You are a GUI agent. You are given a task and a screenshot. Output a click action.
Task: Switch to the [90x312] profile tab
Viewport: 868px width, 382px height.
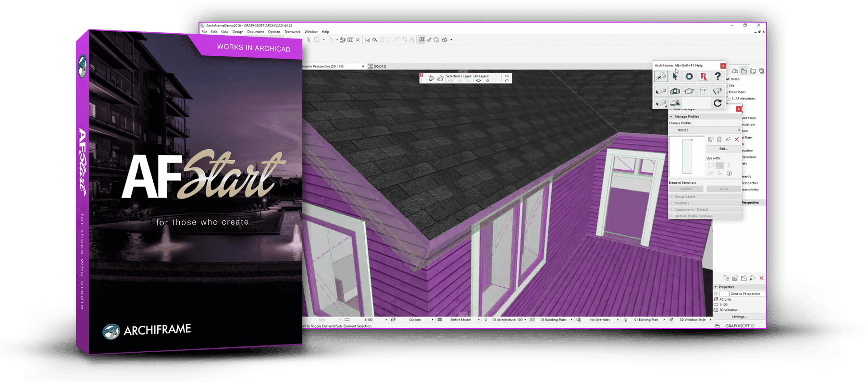pos(378,66)
